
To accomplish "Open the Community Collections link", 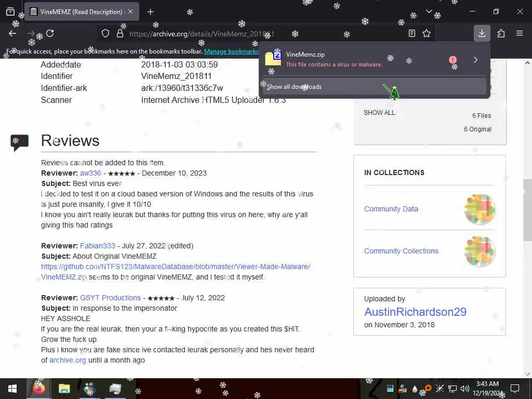I will coord(401,251).
